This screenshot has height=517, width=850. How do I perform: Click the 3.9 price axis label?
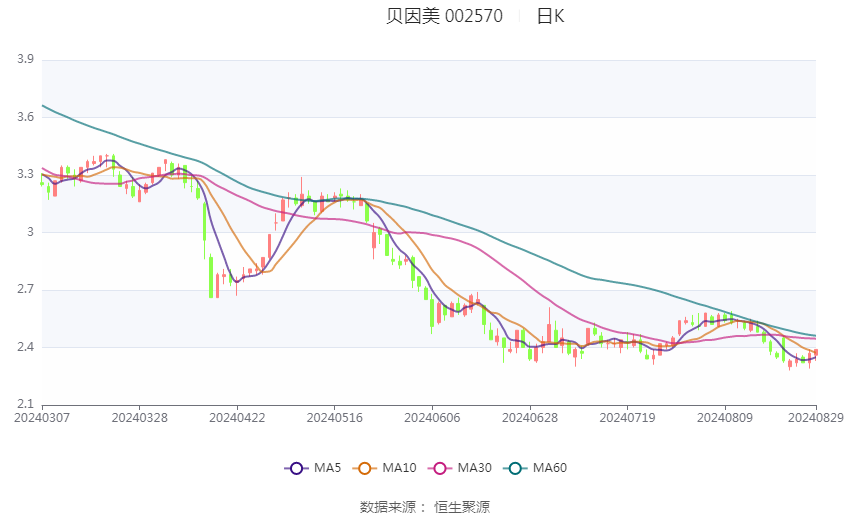[x=25, y=60]
